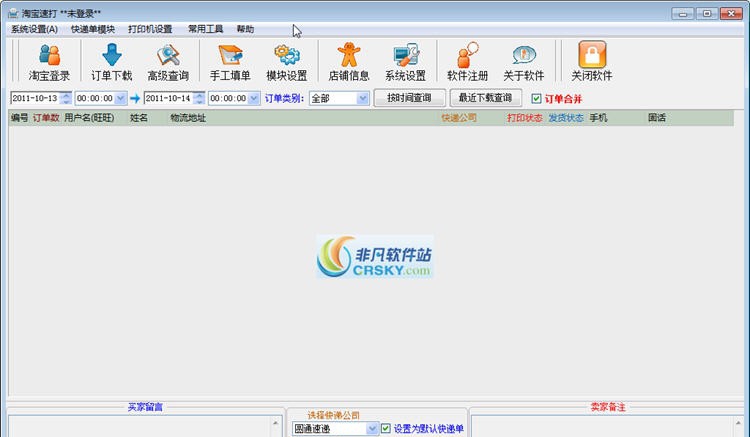Image resolution: width=750 pixels, height=437 pixels.
Task: Click the 软件注册 registration icon
Action: tap(467, 55)
